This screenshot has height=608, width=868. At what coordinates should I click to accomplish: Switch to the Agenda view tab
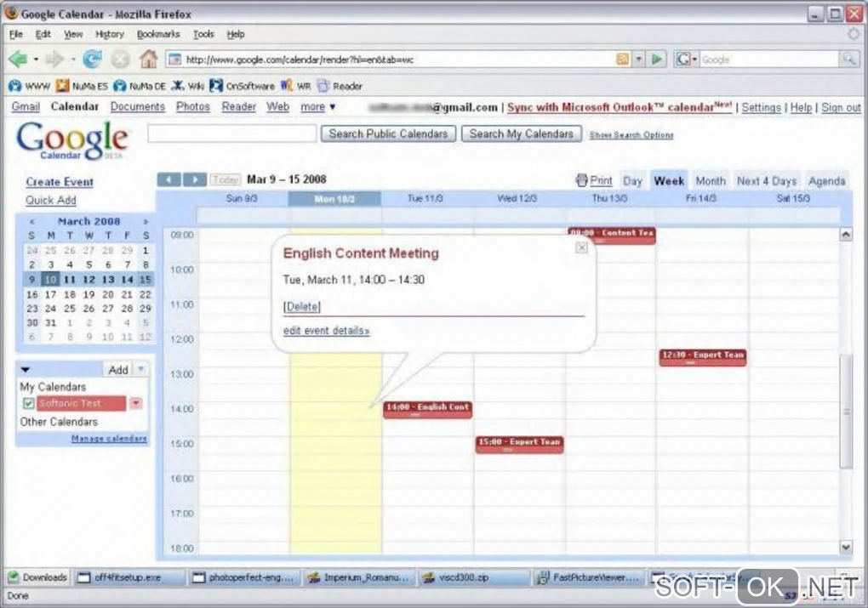[826, 181]
